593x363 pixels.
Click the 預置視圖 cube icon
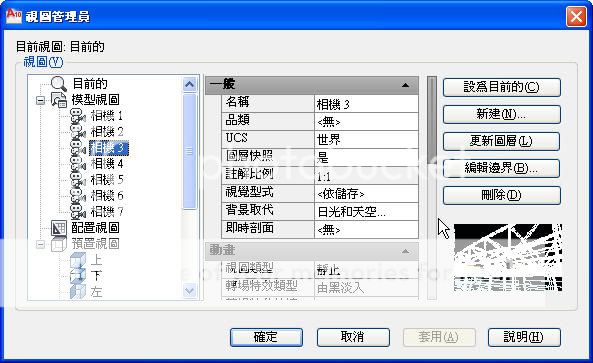(x=59, y=244)
